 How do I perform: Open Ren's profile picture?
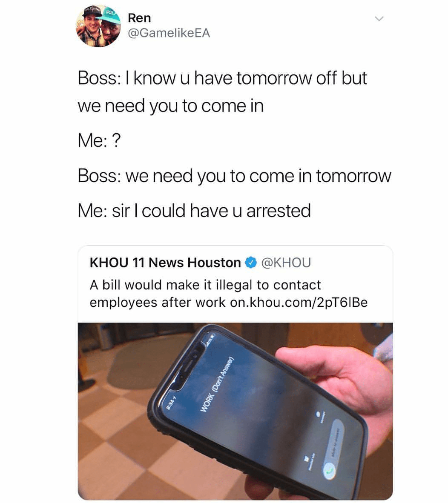click(x=98, y=26)
